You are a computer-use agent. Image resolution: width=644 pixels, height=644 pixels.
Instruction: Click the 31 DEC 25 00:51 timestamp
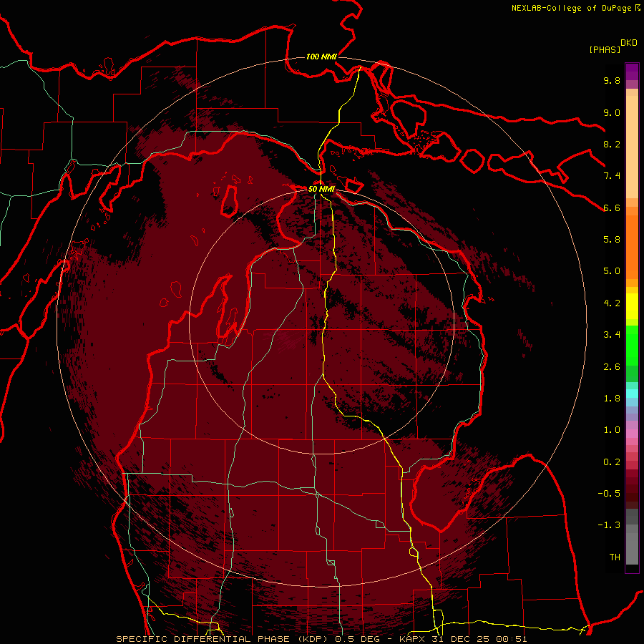(x=479, y=639)
